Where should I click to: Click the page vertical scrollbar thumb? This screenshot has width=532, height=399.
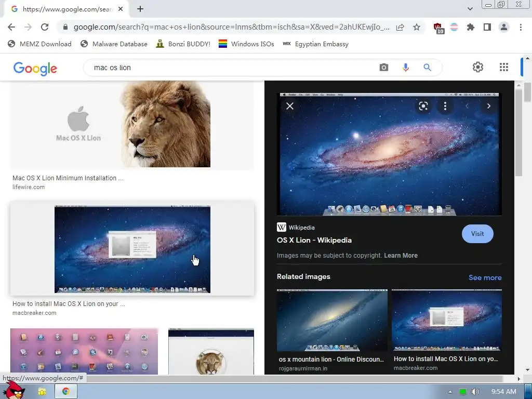(528, 91)
